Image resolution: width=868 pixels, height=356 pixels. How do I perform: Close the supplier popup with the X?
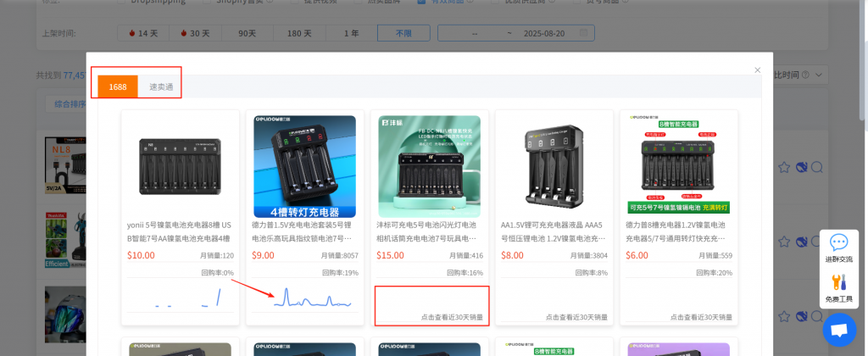(757, 70)
